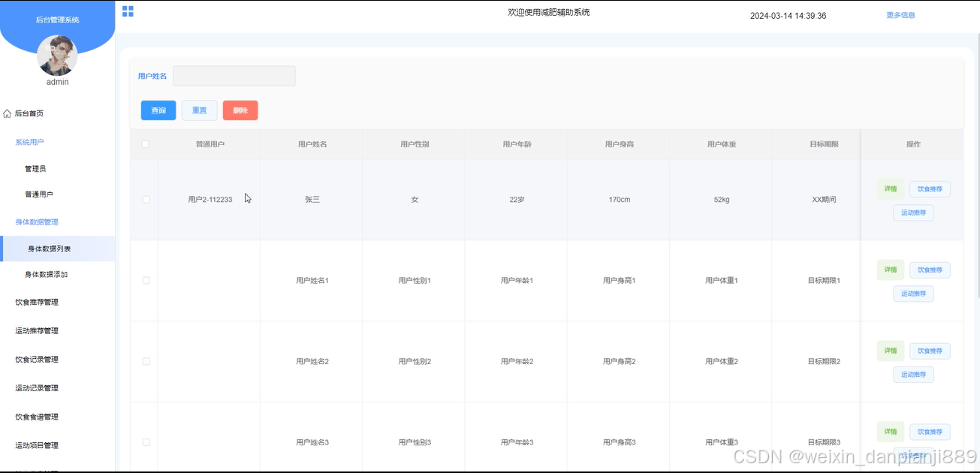Image resolution: width=980 pixels, height=473 pixels.
Task: Collapse the 身体数据管理 menu group
Action: 37,222
